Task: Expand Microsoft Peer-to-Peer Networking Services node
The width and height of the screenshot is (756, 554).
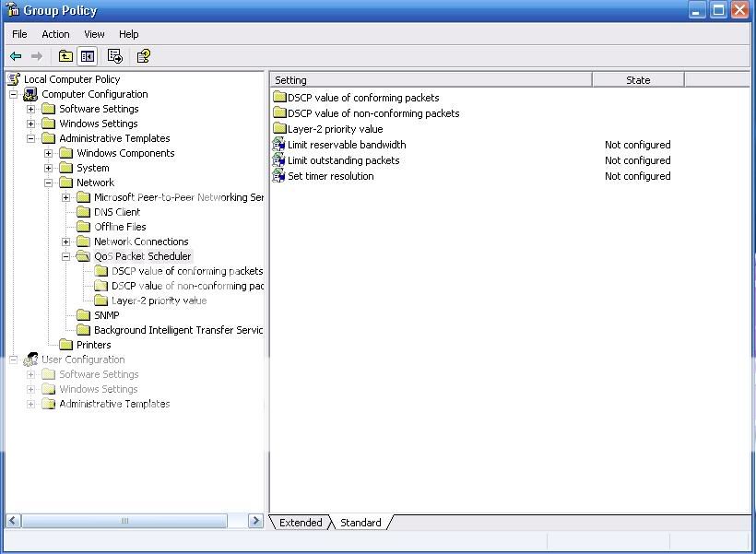Action: [x=66, y=197]
